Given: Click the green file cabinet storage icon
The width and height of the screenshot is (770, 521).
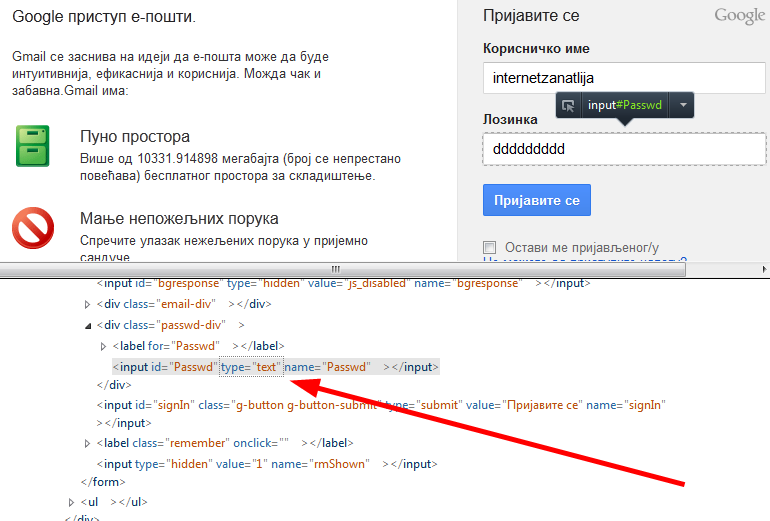Looking at the screenshot, I should click(32, 146).
